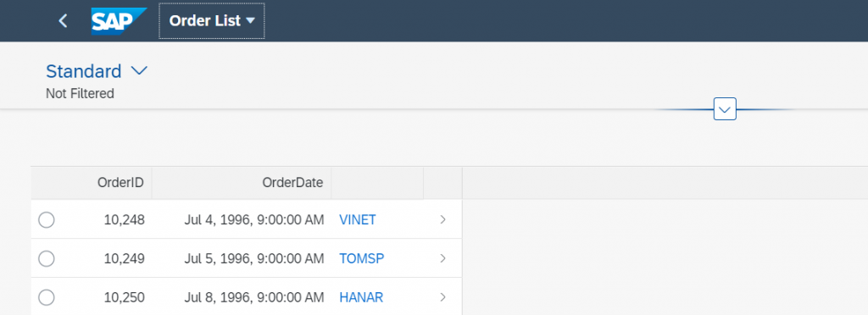Select radio button for order 10,248
Viewport: 868px width, 315px height.
[x=47, y=220]
